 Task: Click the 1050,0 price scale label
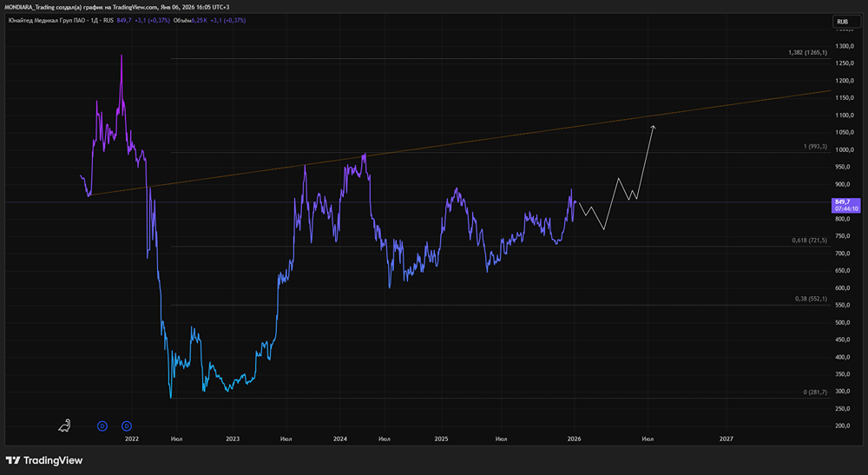point(845,132)
